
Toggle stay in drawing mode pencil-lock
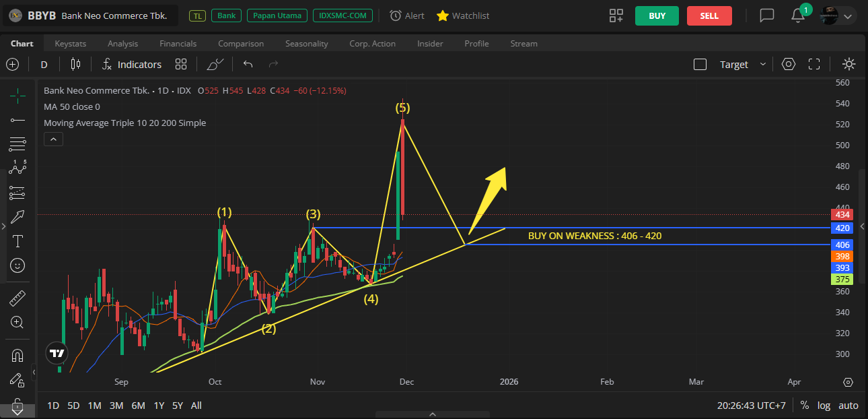(17, 381)
